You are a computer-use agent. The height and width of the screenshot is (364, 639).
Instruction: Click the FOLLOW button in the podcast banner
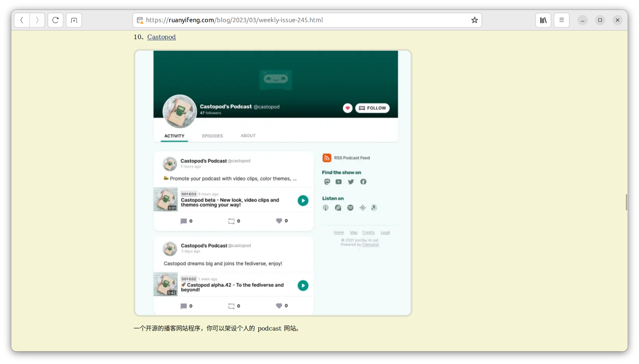pos(372,108)
